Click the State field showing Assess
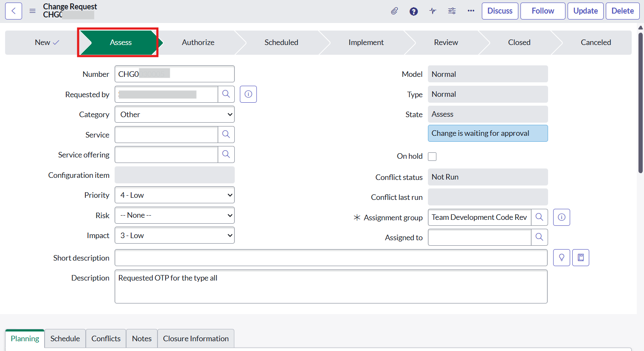The image size is (644, 351). point(488,114)
